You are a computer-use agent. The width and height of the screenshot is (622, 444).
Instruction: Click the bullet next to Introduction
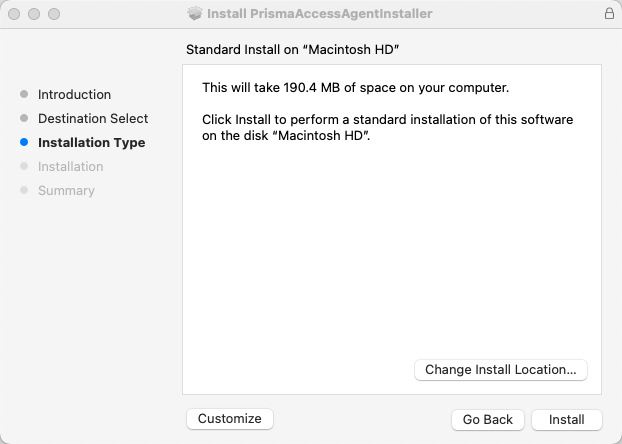[x=24, y=94]
